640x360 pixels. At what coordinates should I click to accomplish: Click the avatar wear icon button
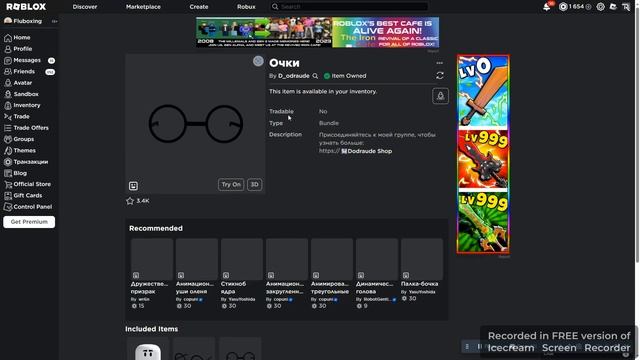[x=440, y=96]
